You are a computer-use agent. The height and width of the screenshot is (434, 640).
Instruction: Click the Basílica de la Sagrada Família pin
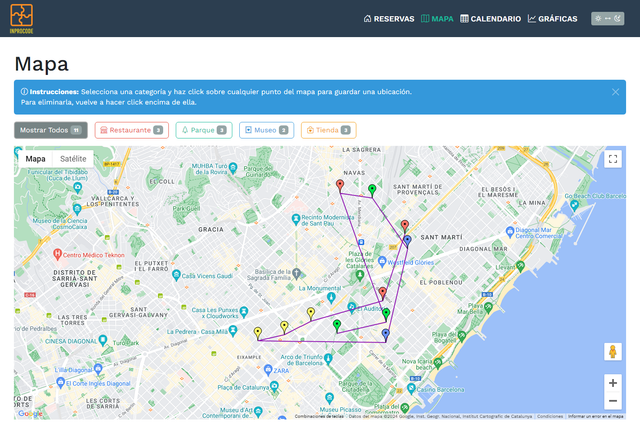297,273
